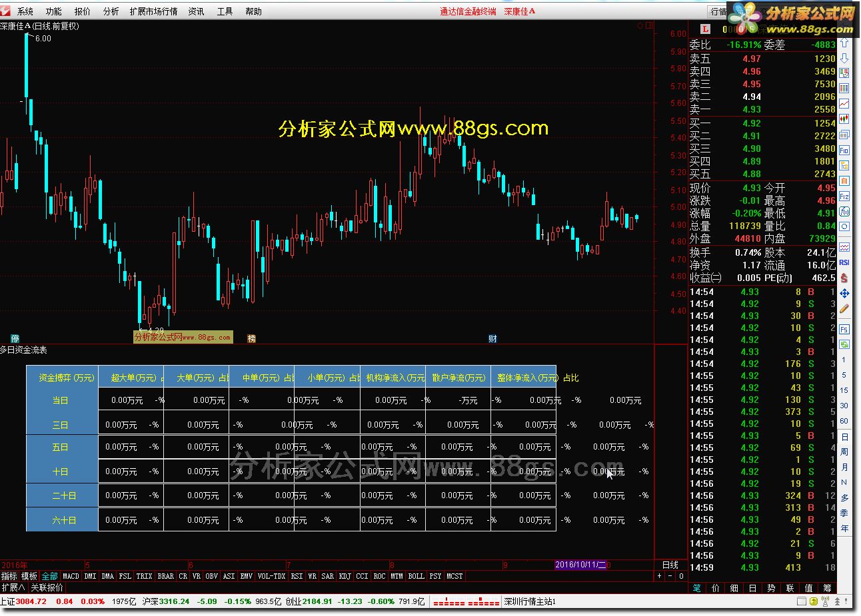Screen dimensions: 861x616
Task: Click the blue four-way move arrows icon
Action: coord(844,293)
